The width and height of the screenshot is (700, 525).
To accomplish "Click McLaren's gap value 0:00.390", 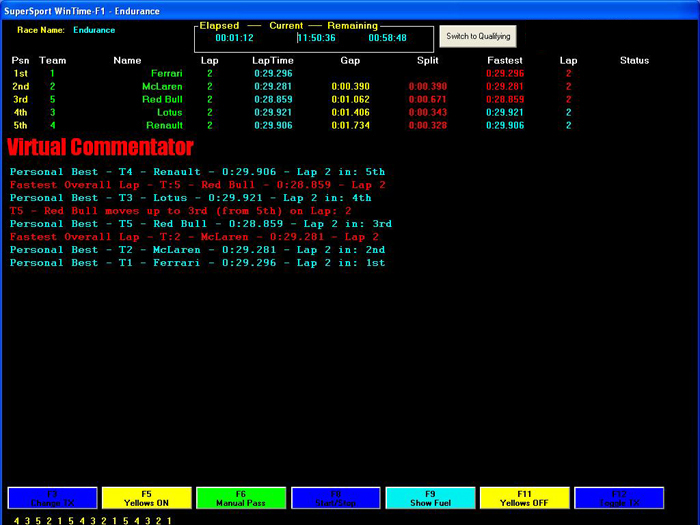I will 350,86.
